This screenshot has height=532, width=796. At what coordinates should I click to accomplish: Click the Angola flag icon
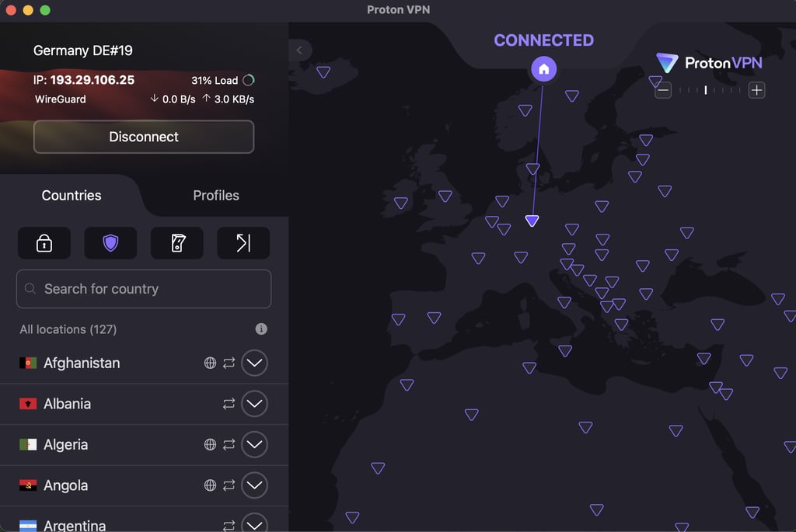coord(28,485)
